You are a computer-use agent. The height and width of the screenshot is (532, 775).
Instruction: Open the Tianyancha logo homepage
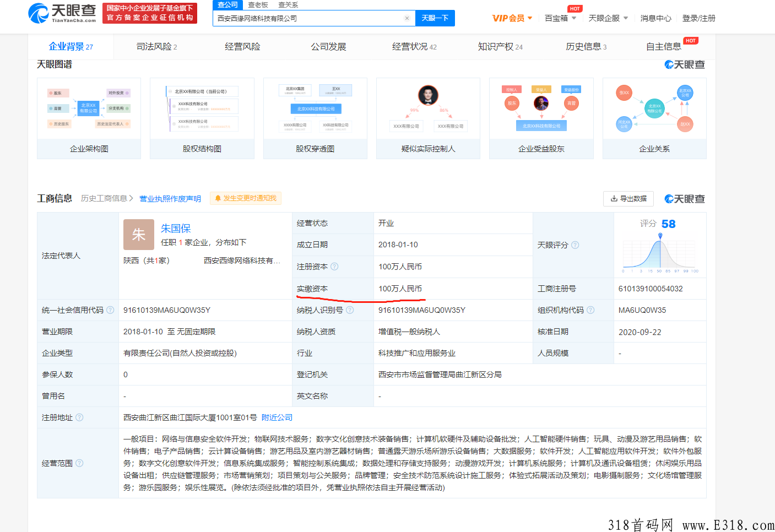(62, 13)
